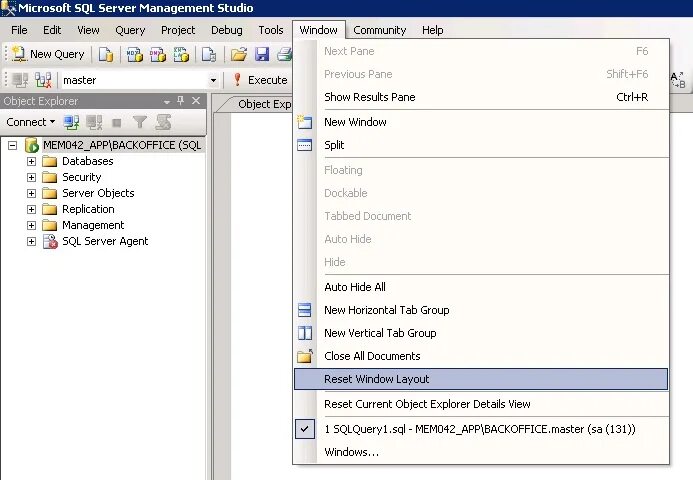This screenshot has width=693, height=480.
Task: Open the master database dropdown
Action: pos(213,80)
